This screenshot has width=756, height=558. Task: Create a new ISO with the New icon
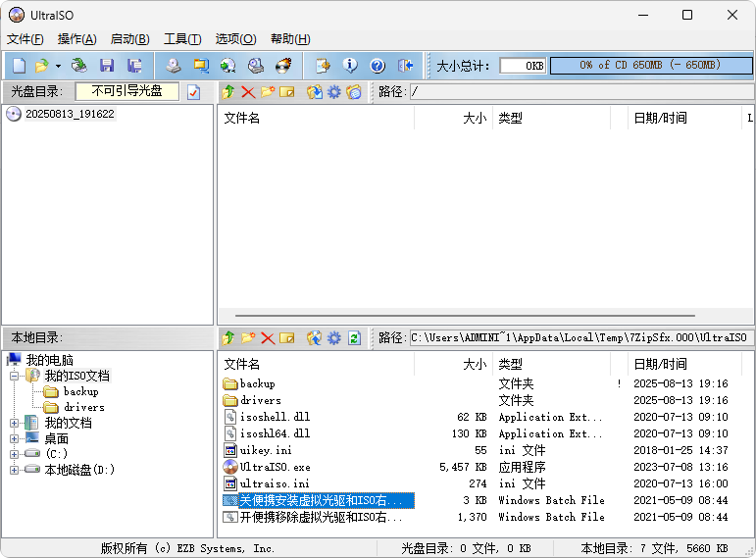(x=19, y=66)
